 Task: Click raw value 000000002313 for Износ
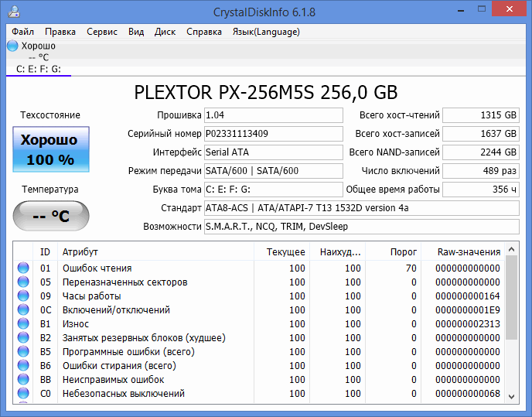[x=468, y=323]
